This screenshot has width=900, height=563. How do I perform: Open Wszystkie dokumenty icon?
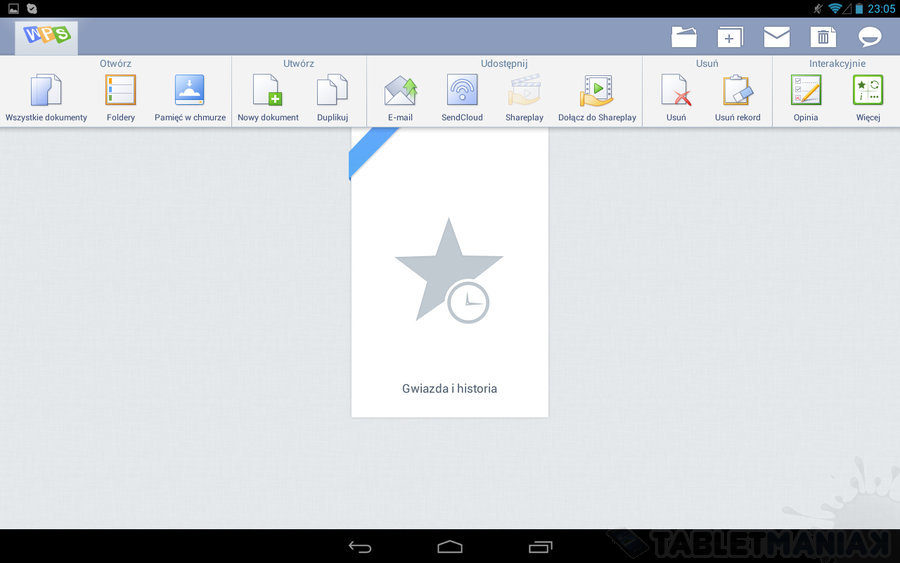[x=46, y=92]
